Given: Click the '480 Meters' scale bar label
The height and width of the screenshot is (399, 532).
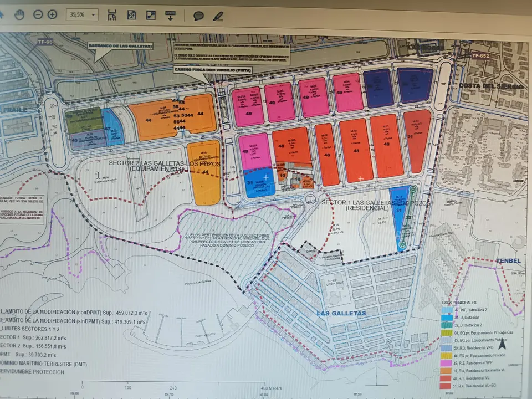Looking at the screenshot, I should 271,388.
